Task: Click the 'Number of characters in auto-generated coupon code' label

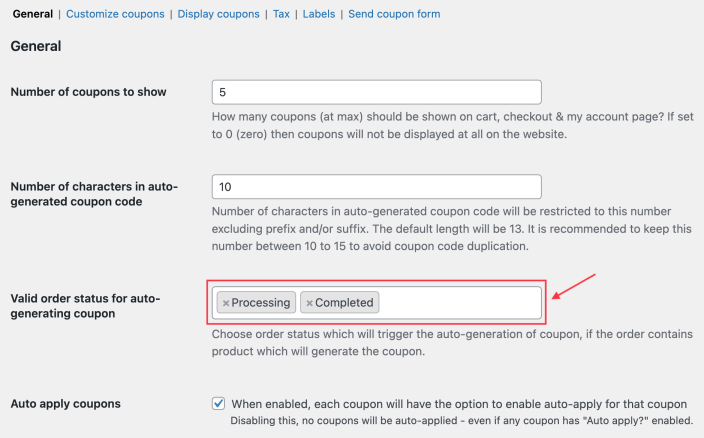Action: [93, 194]
